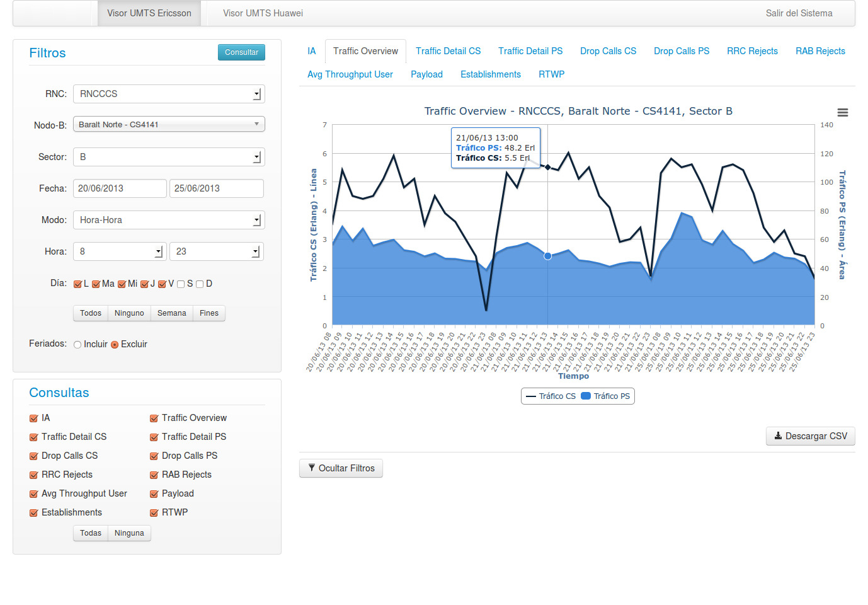Uncheck RTWP in Consultas

click(x=154, y=513)
